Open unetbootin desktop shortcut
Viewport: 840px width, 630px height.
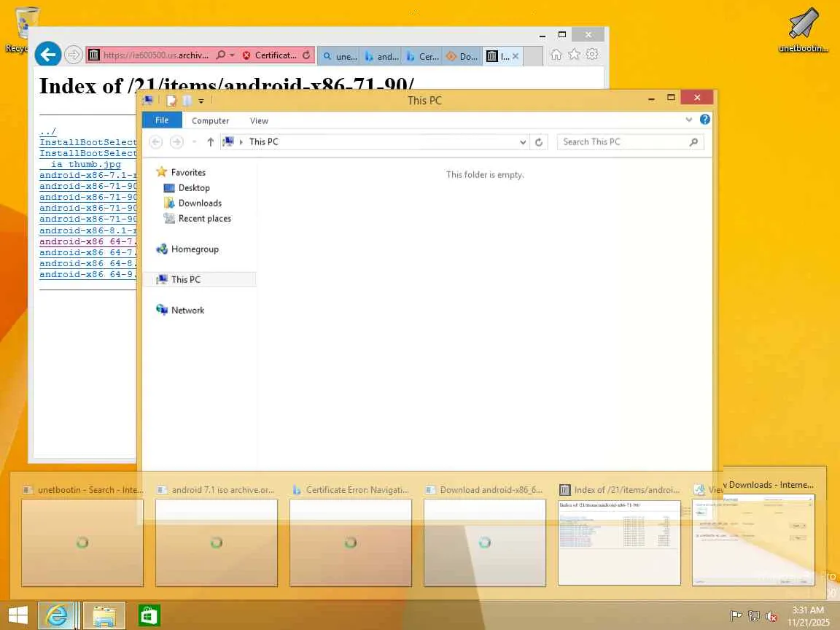coord(804,29)
